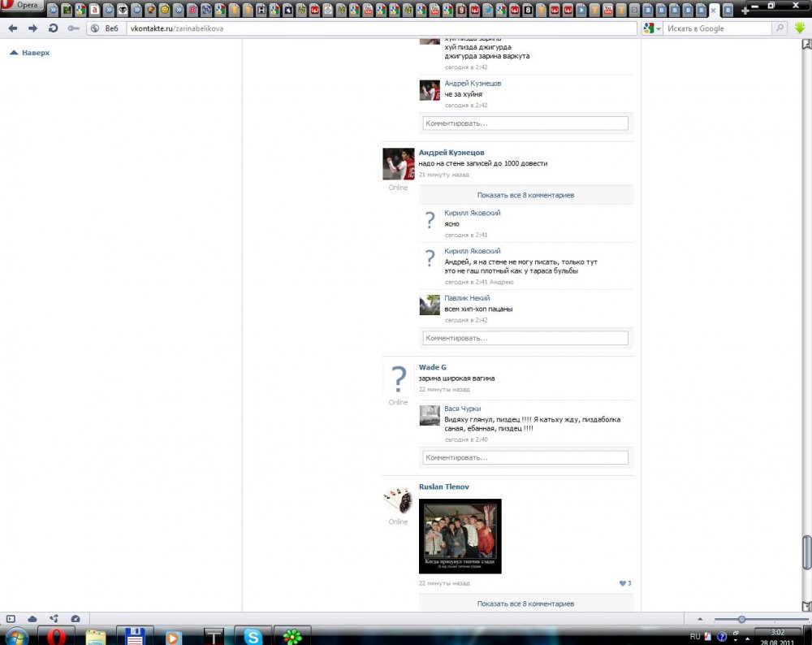Open the Opera main menu button
The image size is (812, 645).
(x=21, y=5)
